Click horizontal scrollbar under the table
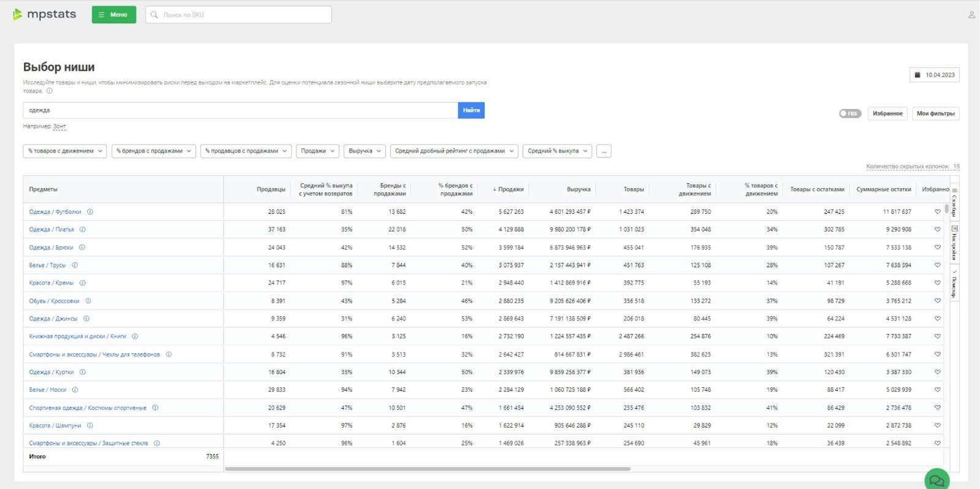 click(428, 469)
